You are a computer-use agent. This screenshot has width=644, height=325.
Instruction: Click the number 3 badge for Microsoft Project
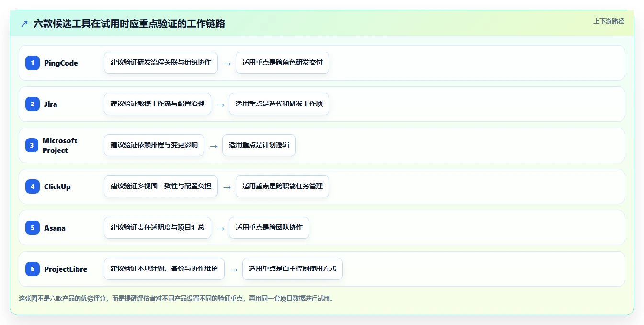[x=33, y=145]
